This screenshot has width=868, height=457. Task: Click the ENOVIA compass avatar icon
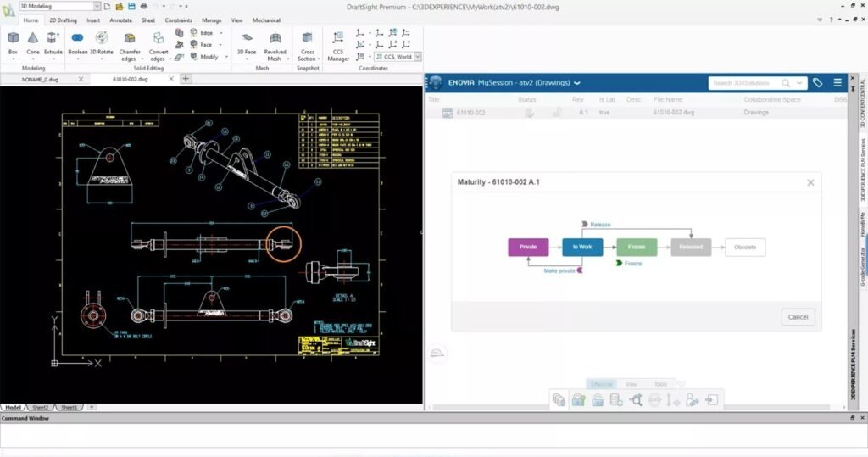pyautogui.click(x=436, y=82)
